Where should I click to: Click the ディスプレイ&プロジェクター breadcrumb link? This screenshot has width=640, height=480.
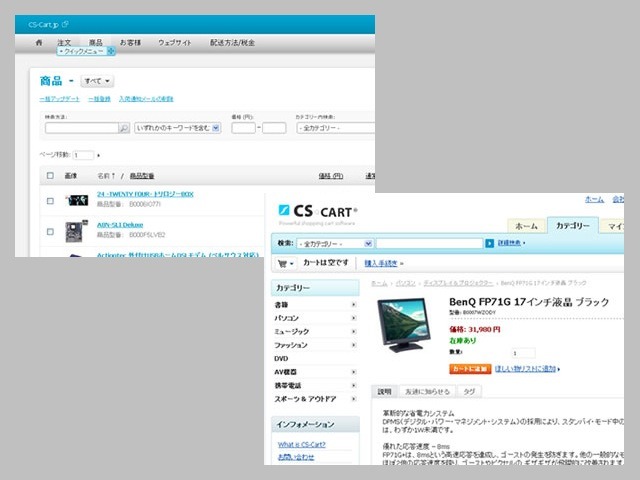[458, 283]
